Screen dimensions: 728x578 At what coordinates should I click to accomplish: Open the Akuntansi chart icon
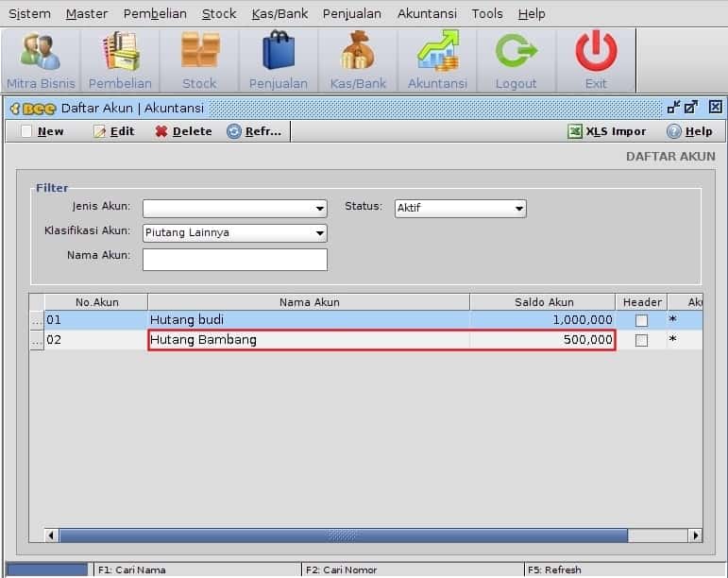pyautogui.click(x=437, y=60)
